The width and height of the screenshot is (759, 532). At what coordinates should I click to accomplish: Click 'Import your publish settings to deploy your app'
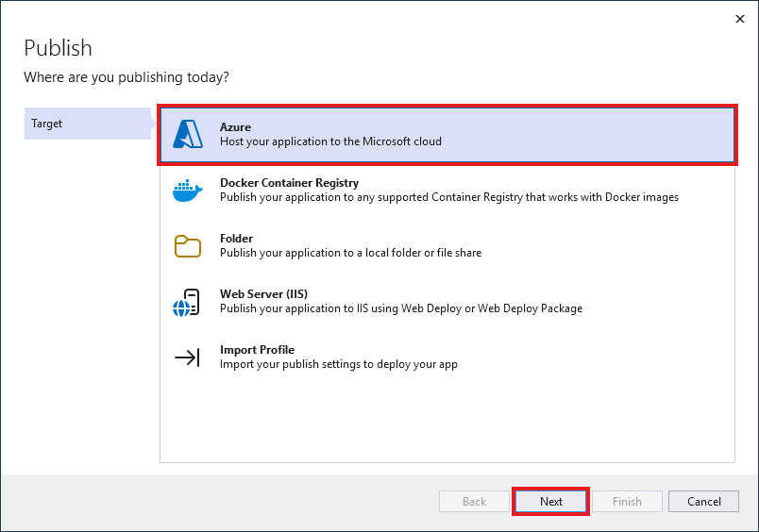pos(338,364)
